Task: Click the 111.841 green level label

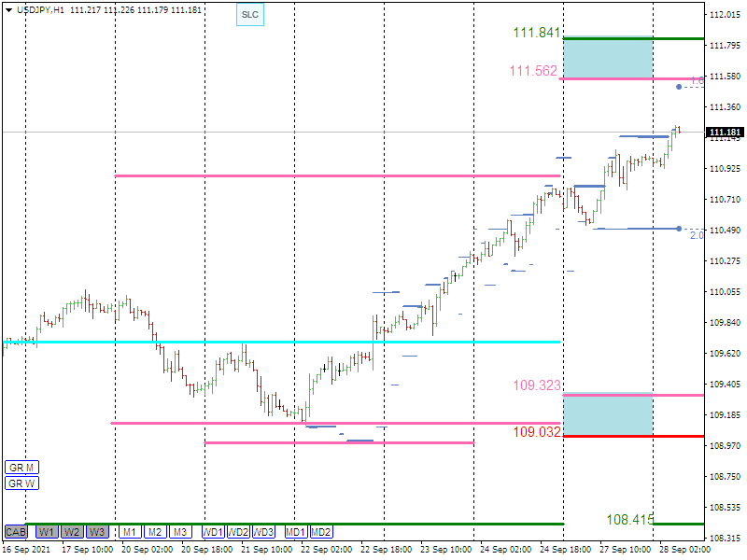Action: point(536,33)
